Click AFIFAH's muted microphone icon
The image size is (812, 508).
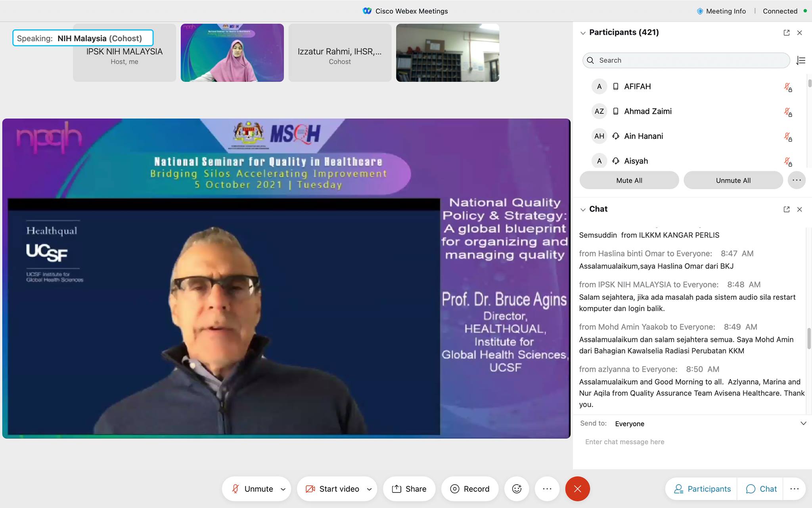[x=787, y=87]
